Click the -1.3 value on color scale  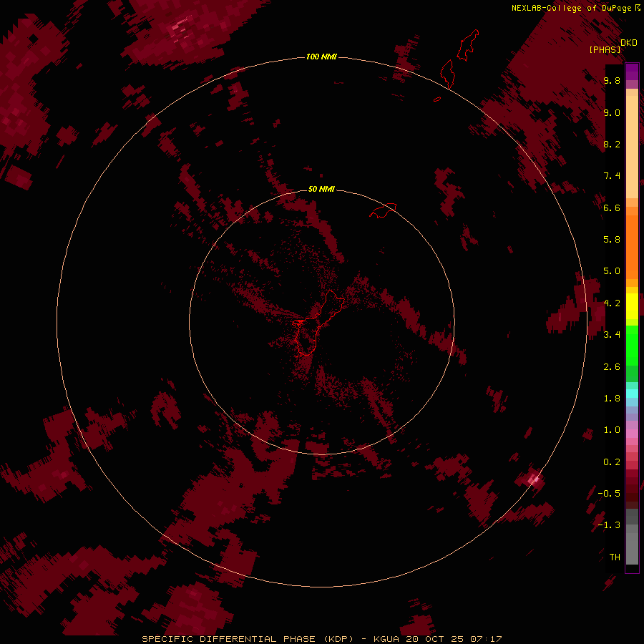pyautogui.click(x=609, y=525)
